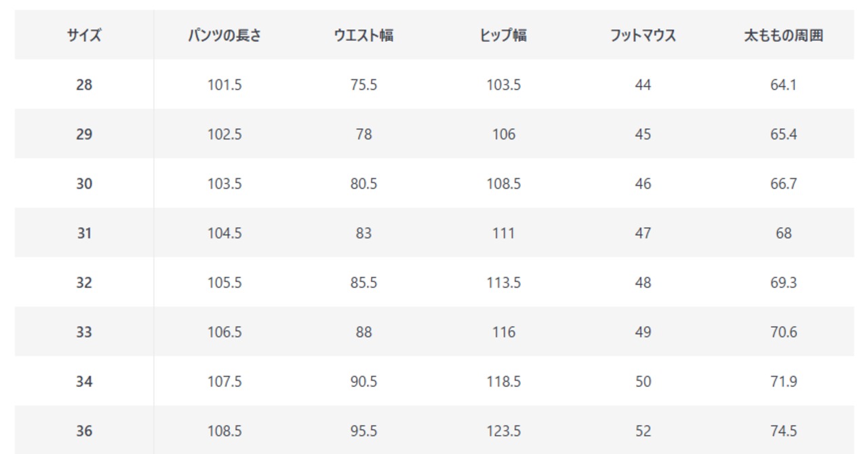Click size 28 row label
Viewport: 868px width, 454px height.
click(x=84, y=85)
